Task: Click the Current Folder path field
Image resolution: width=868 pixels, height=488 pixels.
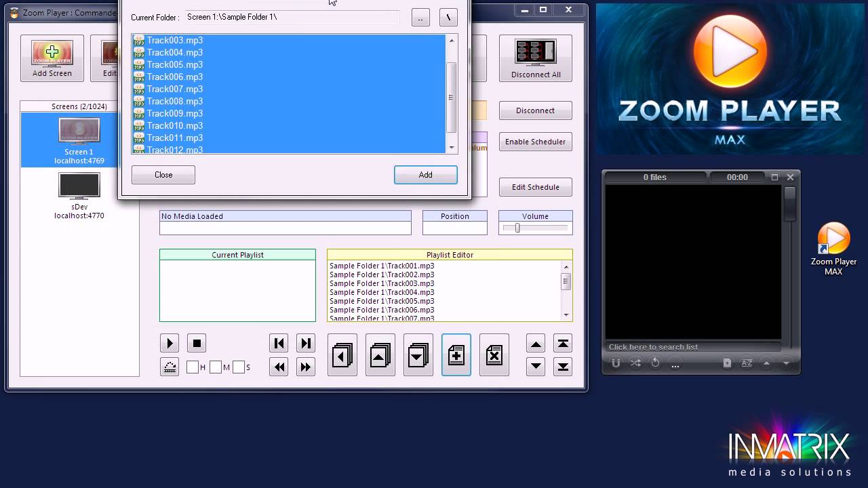Action: coord(292,17)
